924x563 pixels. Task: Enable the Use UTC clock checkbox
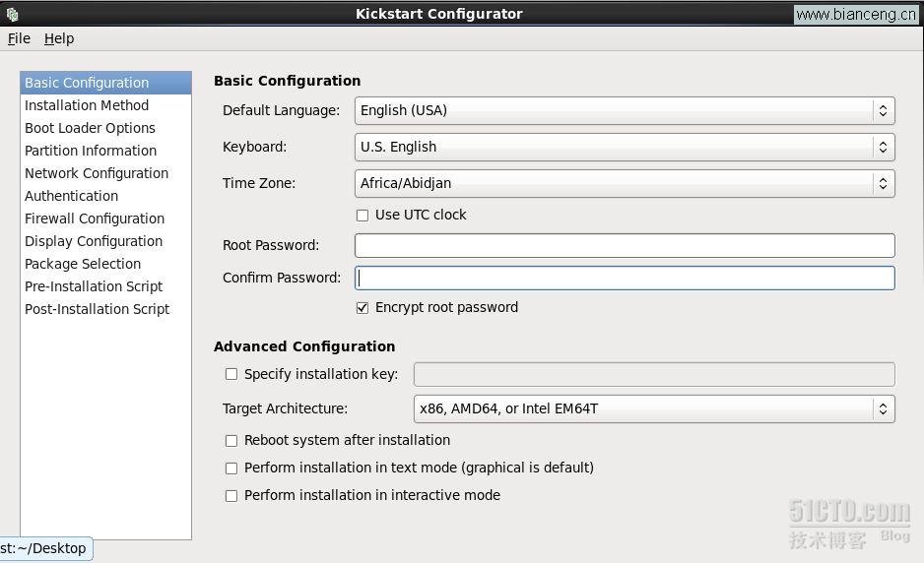[x=363, y=216]
